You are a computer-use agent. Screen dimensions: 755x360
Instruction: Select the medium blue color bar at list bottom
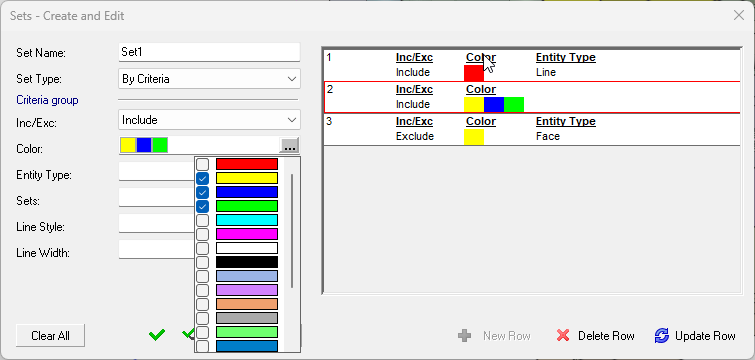247,346
